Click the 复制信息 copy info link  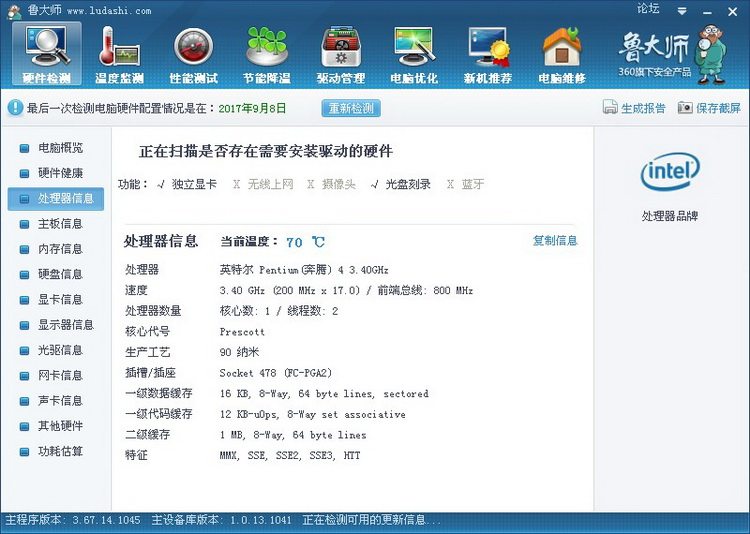555,240
